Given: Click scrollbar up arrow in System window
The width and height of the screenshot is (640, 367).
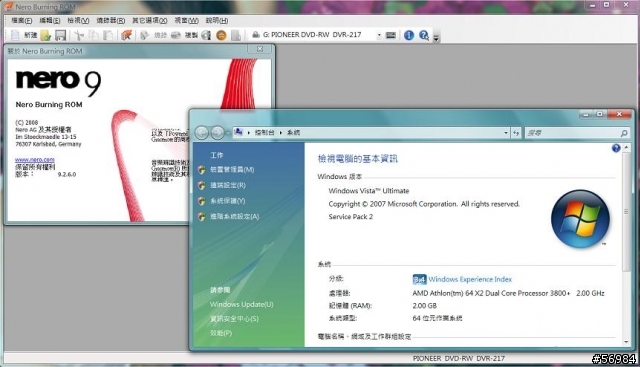Looking at the screenshot, I should 627,147.
